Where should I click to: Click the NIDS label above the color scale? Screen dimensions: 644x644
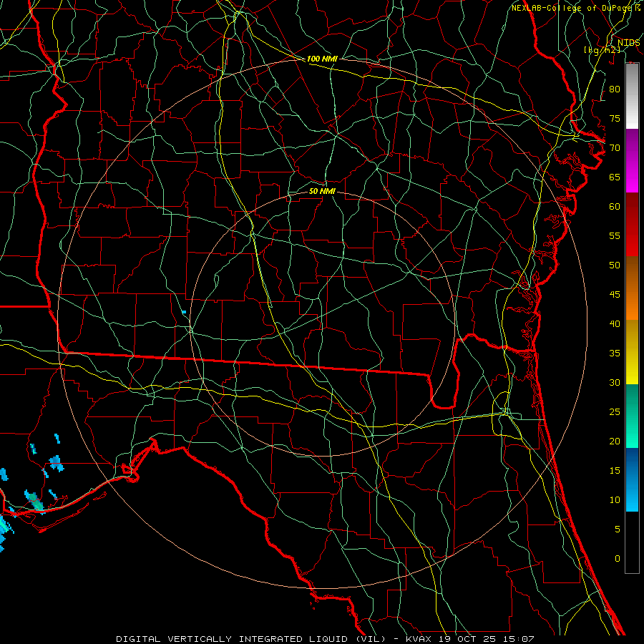click(628, 43)
